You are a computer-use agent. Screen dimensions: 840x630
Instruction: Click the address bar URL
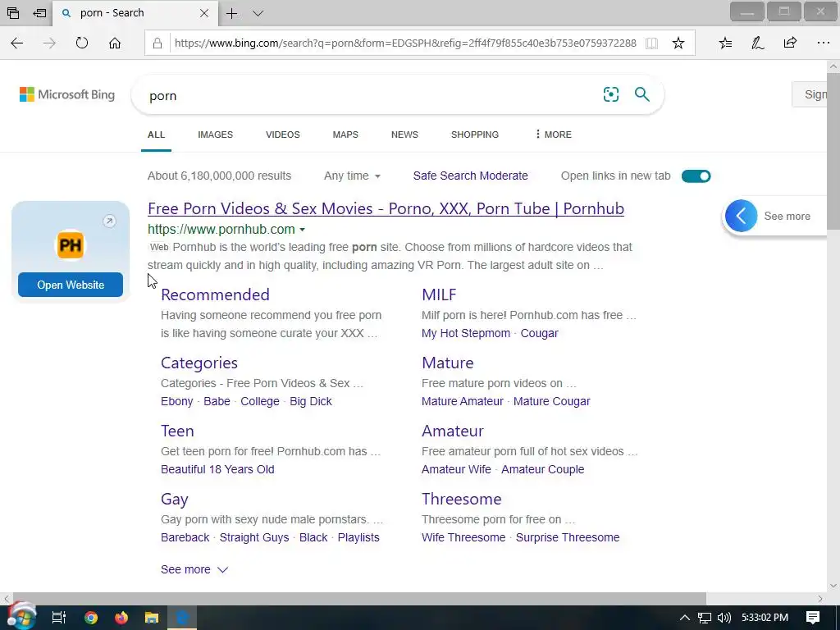(405, 43)
